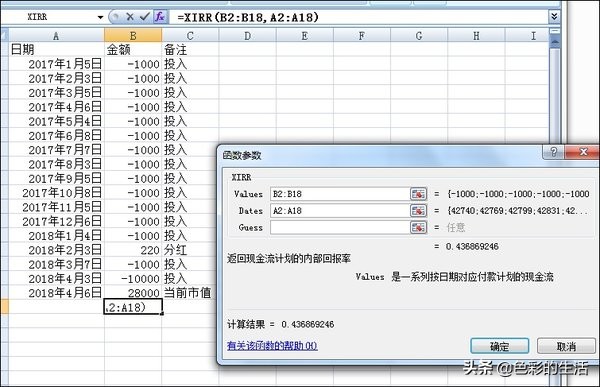
Task: Select the cell 2017年6月8日
Action: (x=56, y=136)
